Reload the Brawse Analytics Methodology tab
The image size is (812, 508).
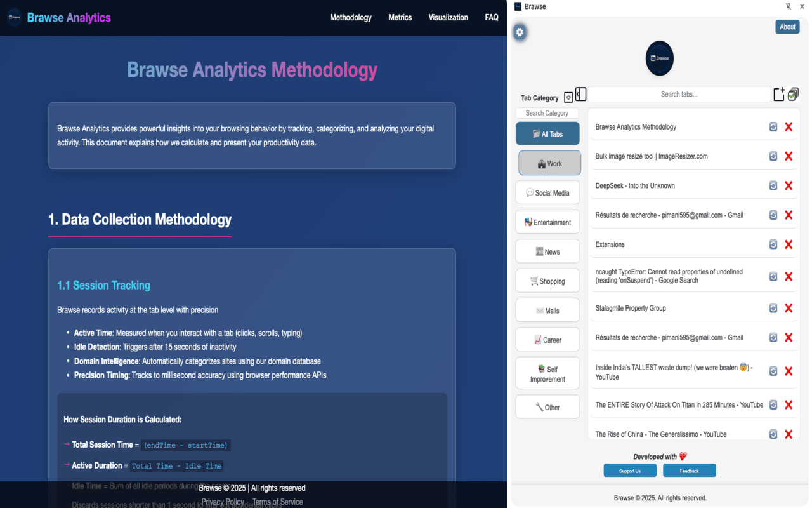pyautogui.click(x=773, y=127)
